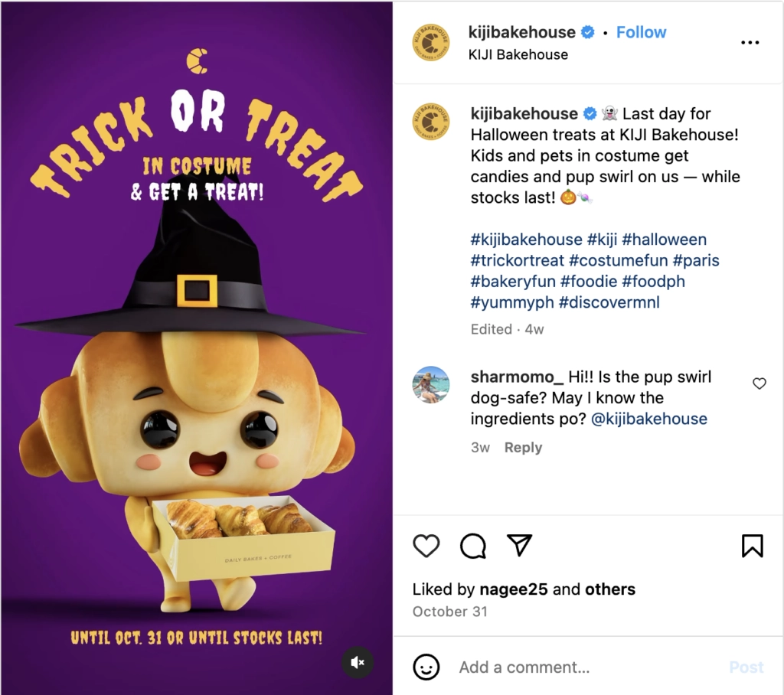Click the kijibakehouse avatar beside the caption

tap(431, 121)
